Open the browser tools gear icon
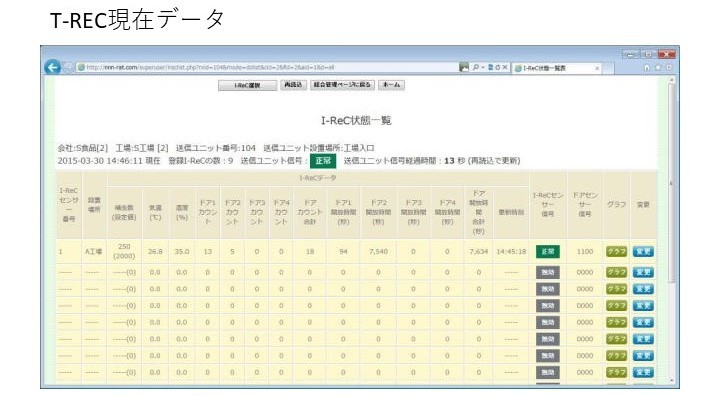Screen dimensions: 720x396 click(x=669, y=68)
